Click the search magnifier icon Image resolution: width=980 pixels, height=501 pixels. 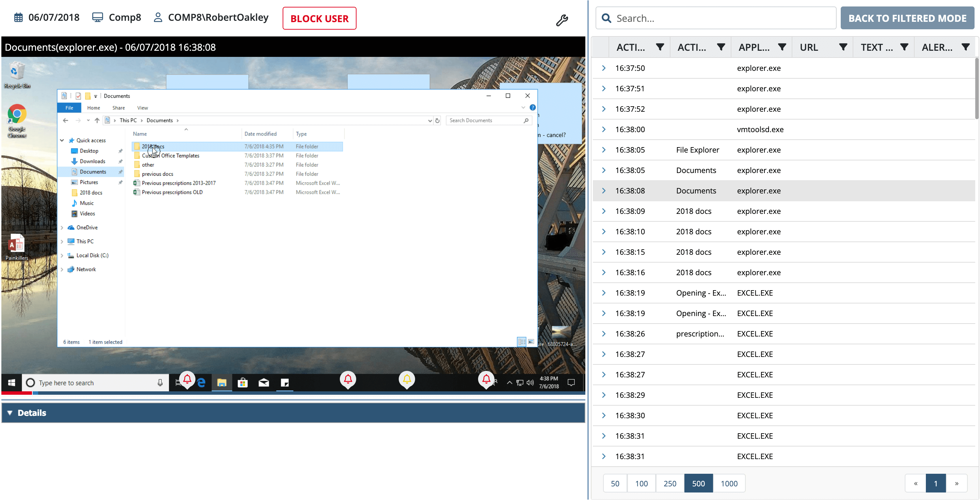(606, 18)
